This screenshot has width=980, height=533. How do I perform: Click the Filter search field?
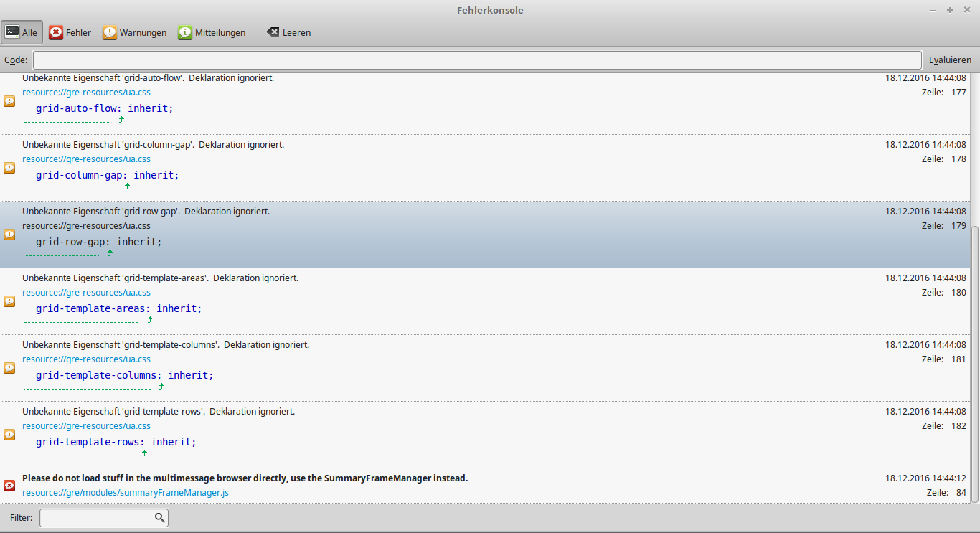pos(97,517)
